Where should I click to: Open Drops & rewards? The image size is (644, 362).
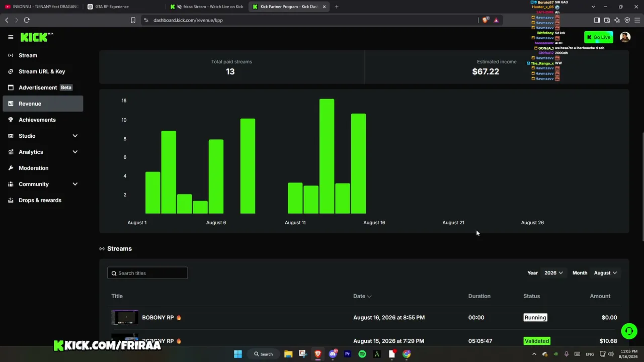pyautogui.click(x=43, y=200)
